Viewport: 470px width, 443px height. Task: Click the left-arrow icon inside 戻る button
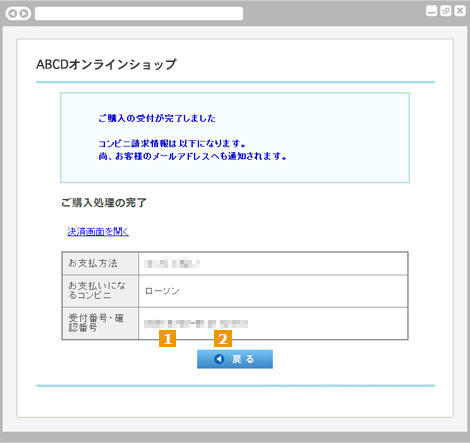pyautogui.click(x=219, y=359)
